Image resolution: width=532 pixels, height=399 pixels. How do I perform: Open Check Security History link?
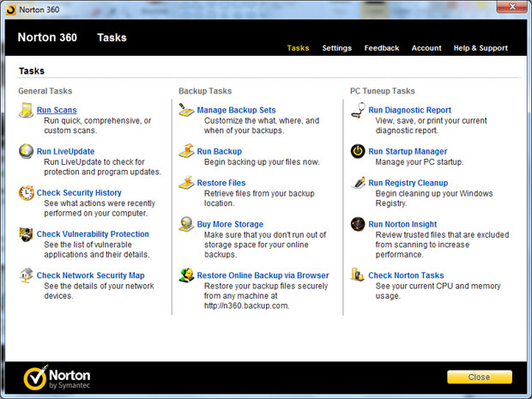click(79, 193)
